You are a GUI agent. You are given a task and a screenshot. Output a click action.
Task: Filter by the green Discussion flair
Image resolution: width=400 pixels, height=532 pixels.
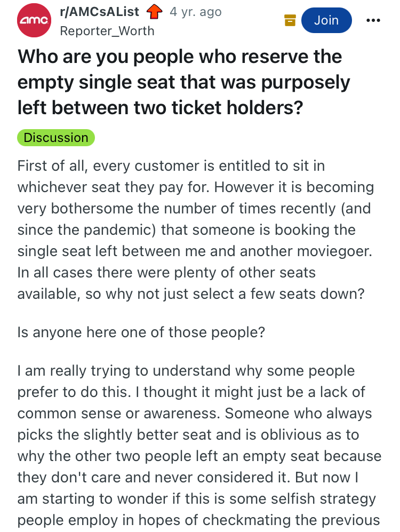[x=56, y=137]
